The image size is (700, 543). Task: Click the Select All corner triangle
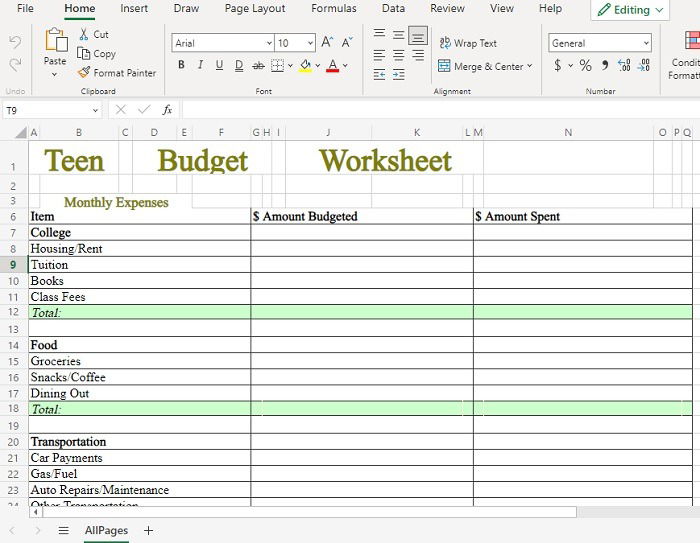point(21,133)
